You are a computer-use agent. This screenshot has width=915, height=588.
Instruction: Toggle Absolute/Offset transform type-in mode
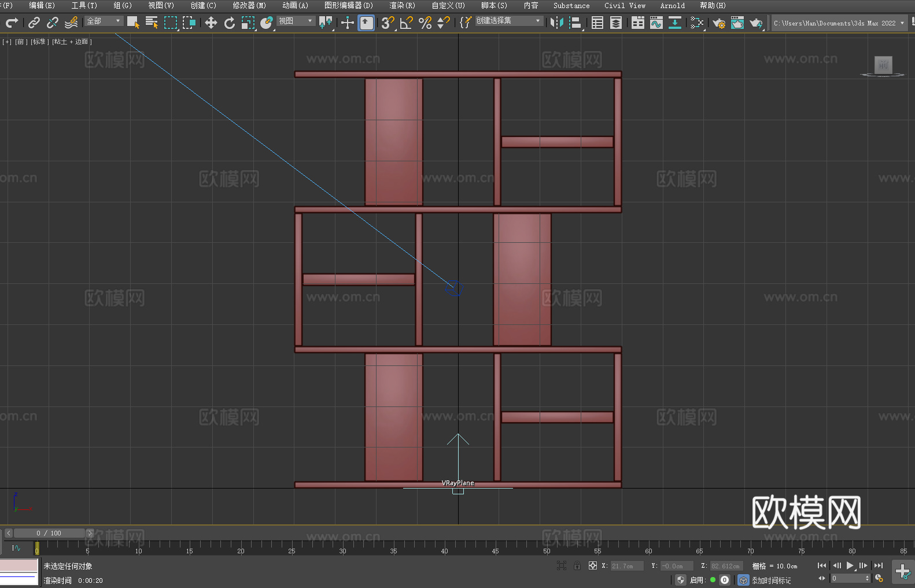click(x=593, y=565)
